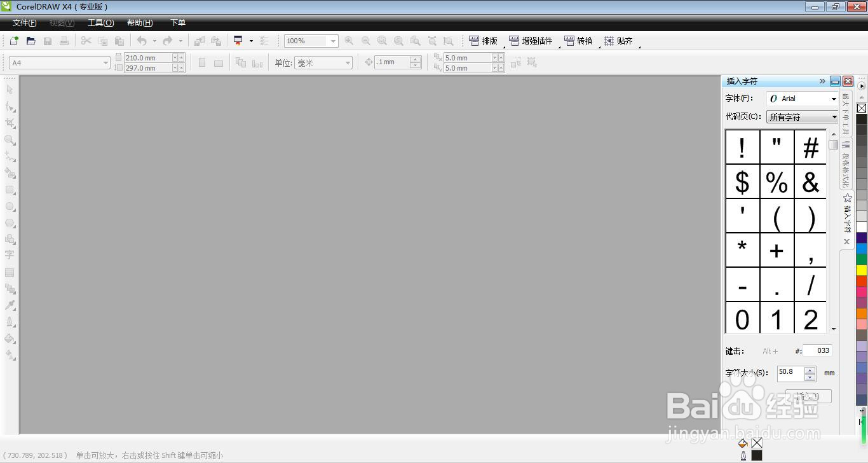Click the 排版 toolbar button
The image size is (868, 463).
484,41
